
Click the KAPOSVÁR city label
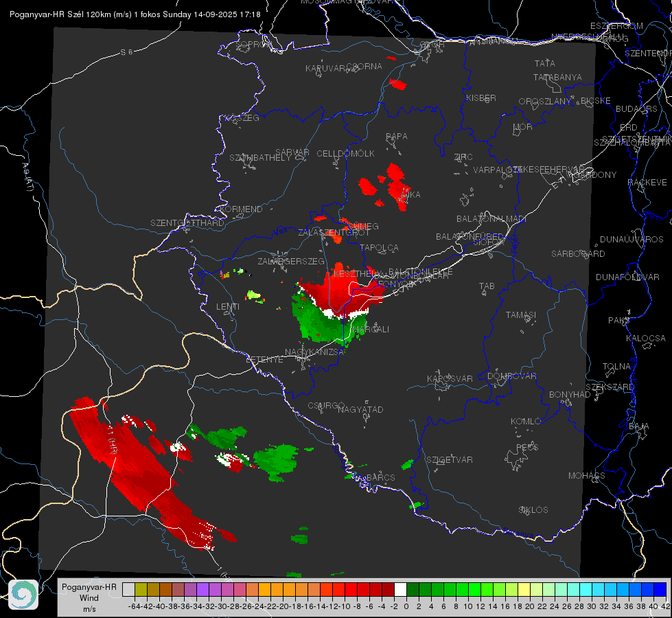click(450, 378)
